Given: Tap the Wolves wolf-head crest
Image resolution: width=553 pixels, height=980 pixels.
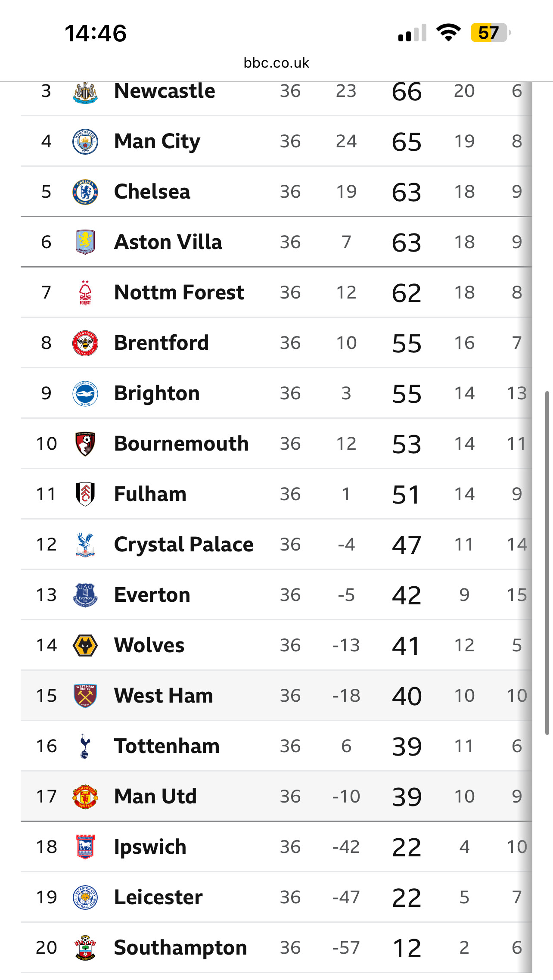Looking at the screenshot, I should (85, 645).
